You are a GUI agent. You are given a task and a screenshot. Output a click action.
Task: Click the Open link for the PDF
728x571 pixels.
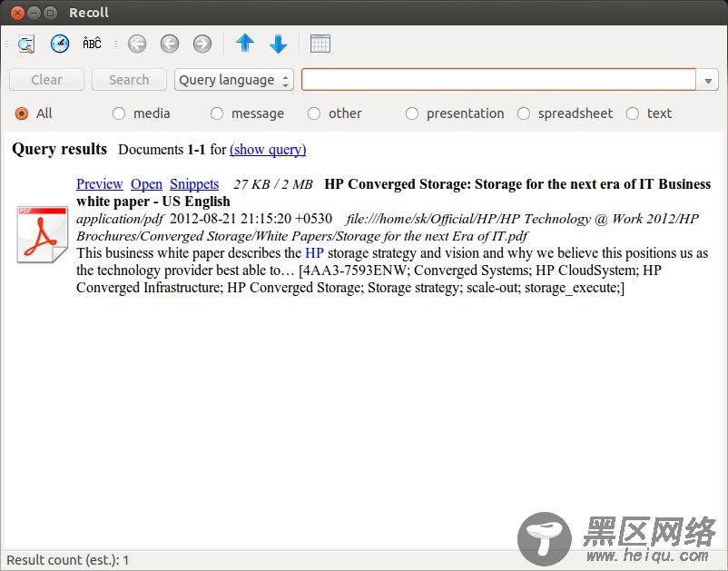coord(146,184)
